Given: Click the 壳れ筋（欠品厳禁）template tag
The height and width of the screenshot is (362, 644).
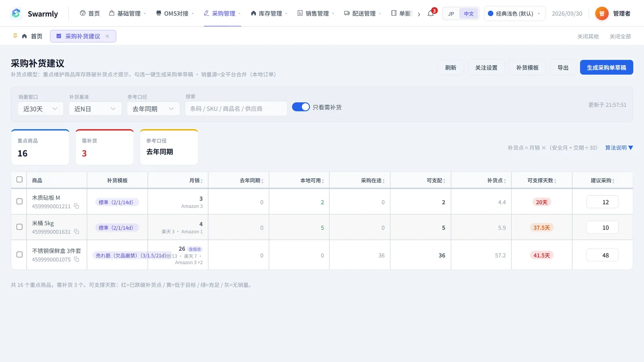Looking at the screenshot, I should (132, 255).
